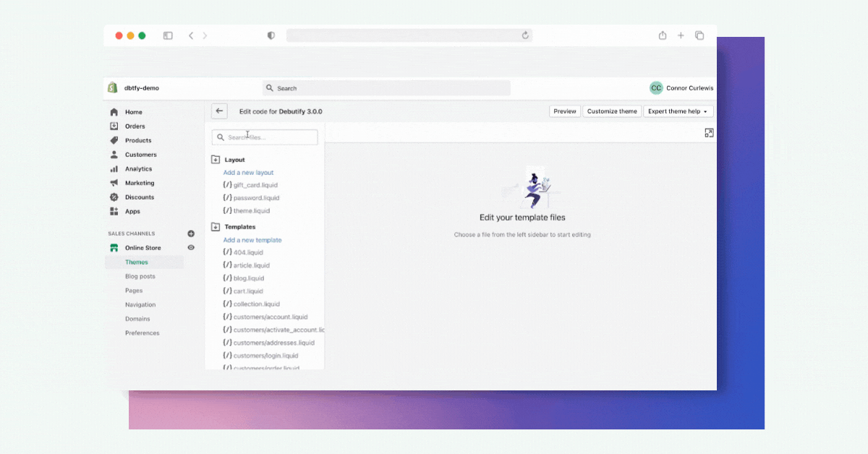Click the Safari address bar
Image resolution: width=868 pixels, height=454 pixels.
click(409, 35)
